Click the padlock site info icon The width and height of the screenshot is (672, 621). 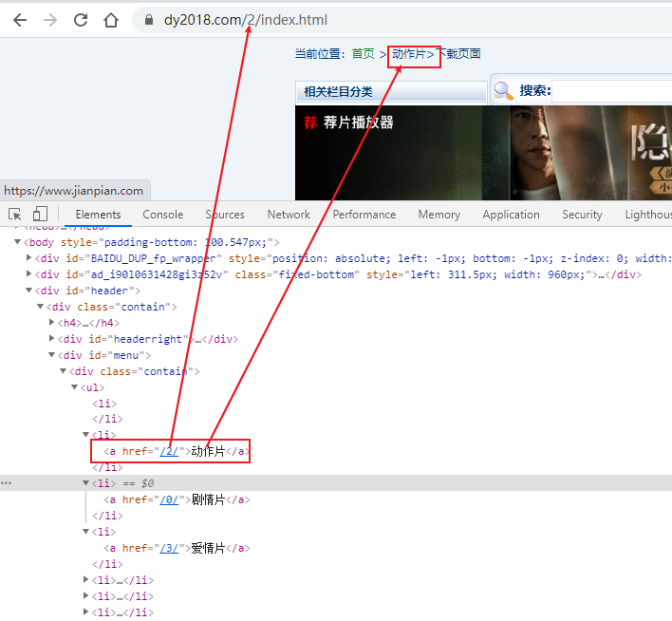pos(149,20)
